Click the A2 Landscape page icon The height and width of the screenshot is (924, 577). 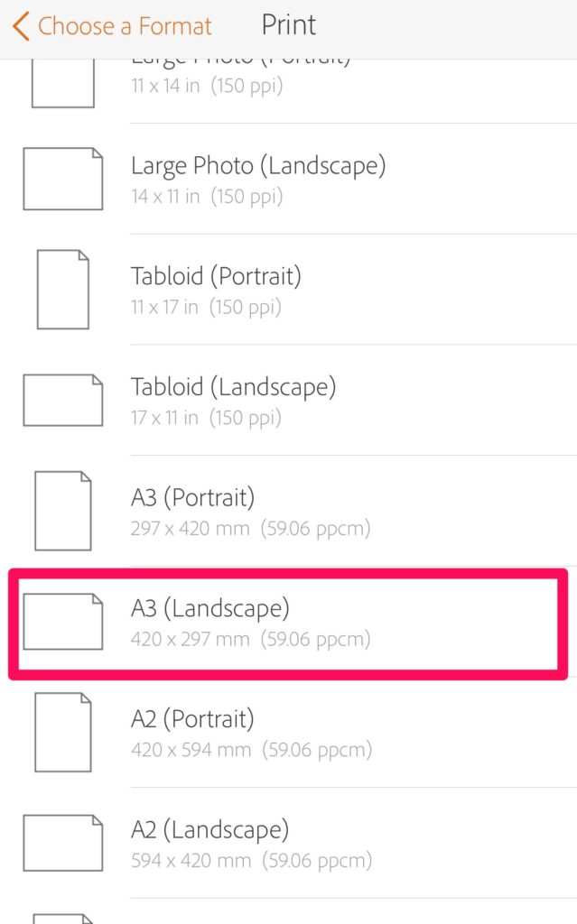(x=63, y=843)
